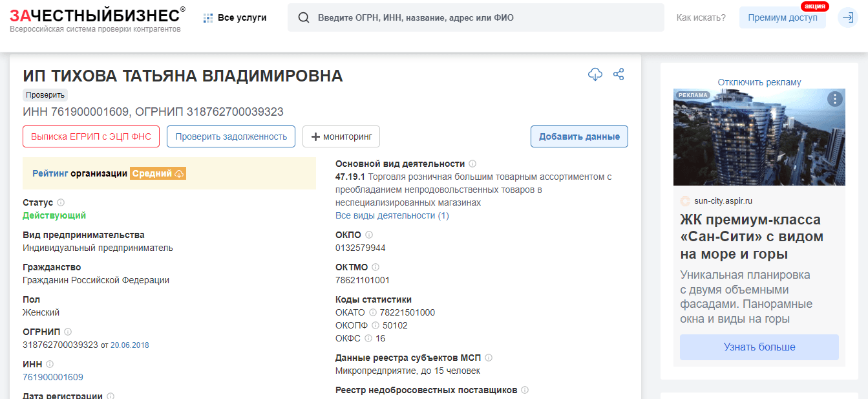Click the info icon next to Статус
868x399 pixels.
point(60,202)
